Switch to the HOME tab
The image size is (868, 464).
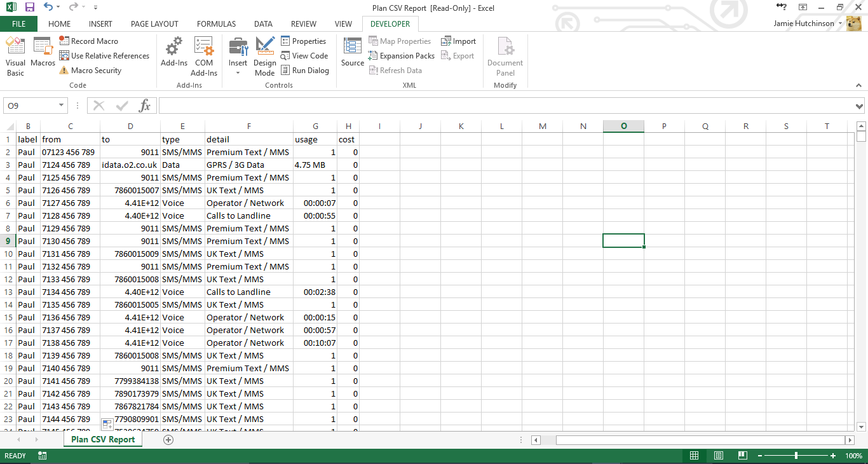[59, 24]
